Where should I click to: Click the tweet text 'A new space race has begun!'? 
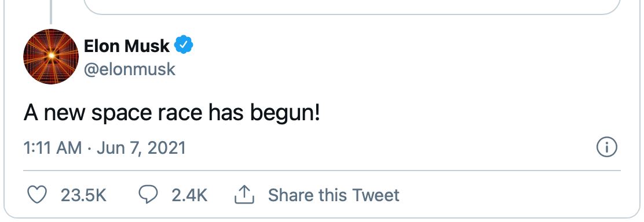pos(171,112)
